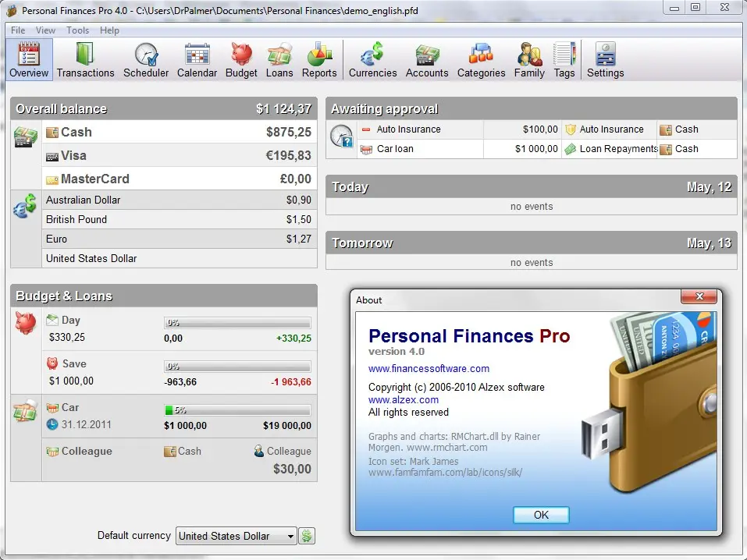
Task: Select the Auto Insurance awaiting approval entry
Action: pos(547,129)
